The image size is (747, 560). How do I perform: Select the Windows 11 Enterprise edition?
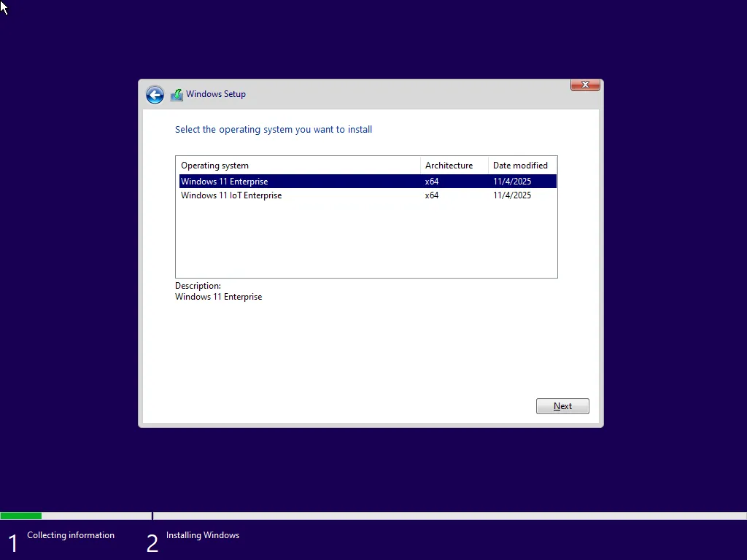(224, 181)
